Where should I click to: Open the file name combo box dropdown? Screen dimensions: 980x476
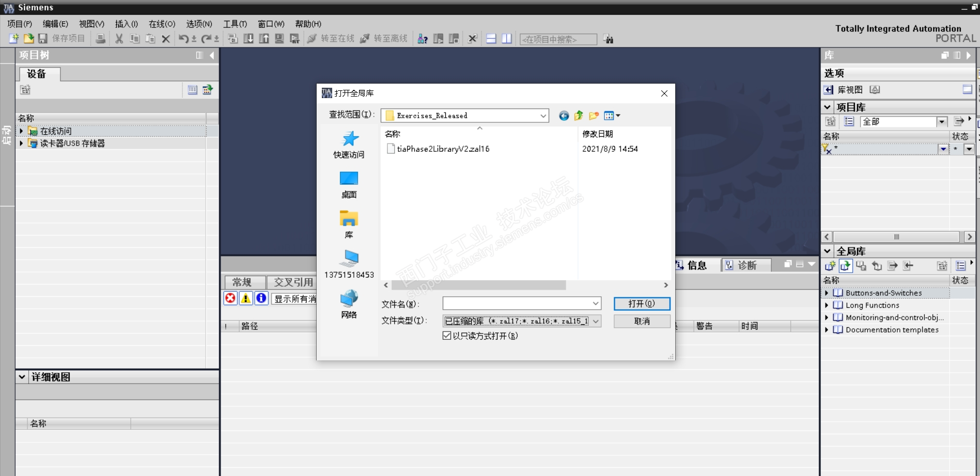(x=596, y=304)
